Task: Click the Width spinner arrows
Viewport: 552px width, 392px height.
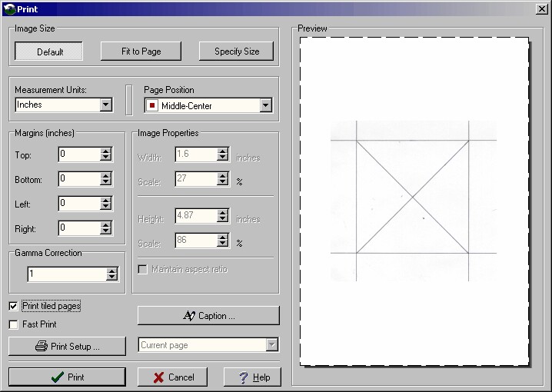Action: (x=222, y=154)
